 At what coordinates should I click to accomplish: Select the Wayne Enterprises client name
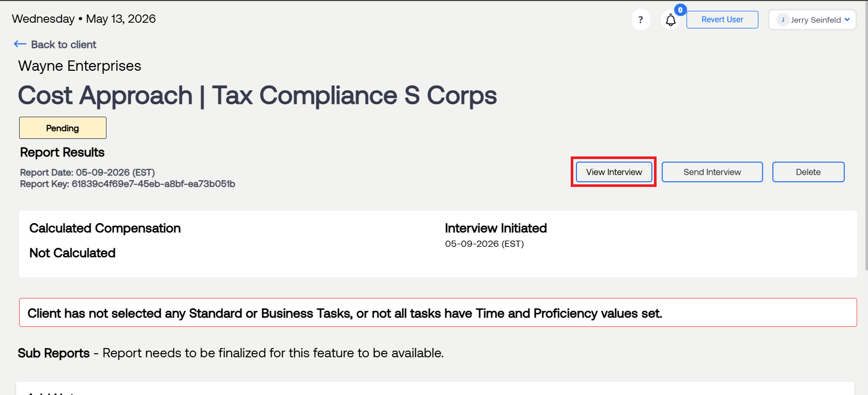pos(80,66)
